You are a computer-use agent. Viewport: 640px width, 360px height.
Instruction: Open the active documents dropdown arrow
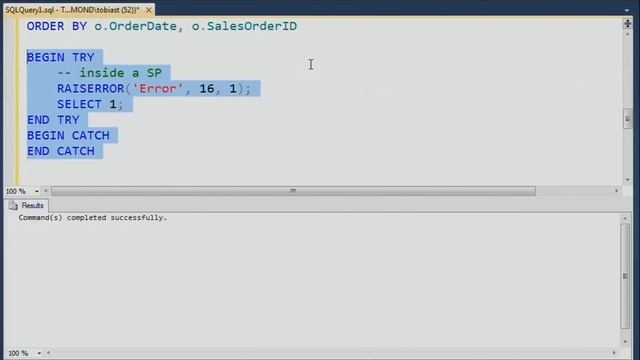pos(627,10)
